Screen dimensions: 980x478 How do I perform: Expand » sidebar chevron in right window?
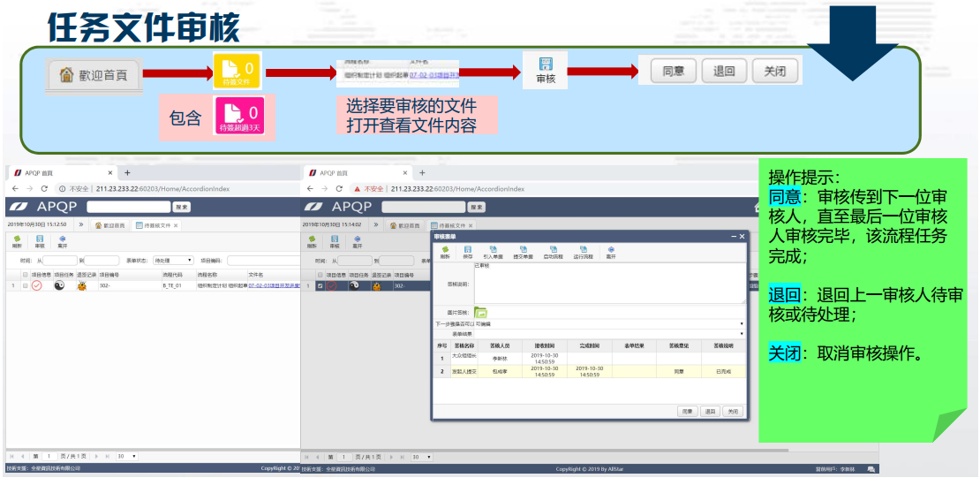[375, 224]
